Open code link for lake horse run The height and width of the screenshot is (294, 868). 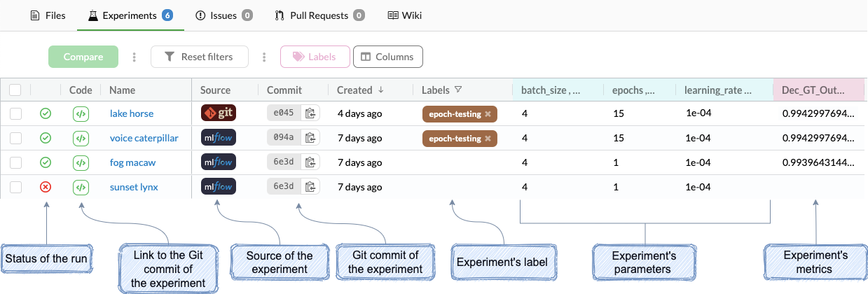pyautogui.click(x=81, y=113)
